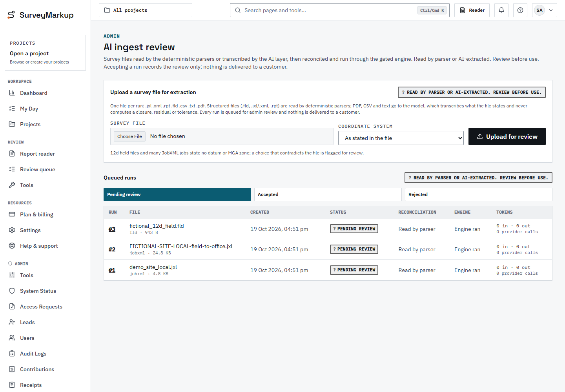Open the Leads page
565x392 pixels.
45,322
